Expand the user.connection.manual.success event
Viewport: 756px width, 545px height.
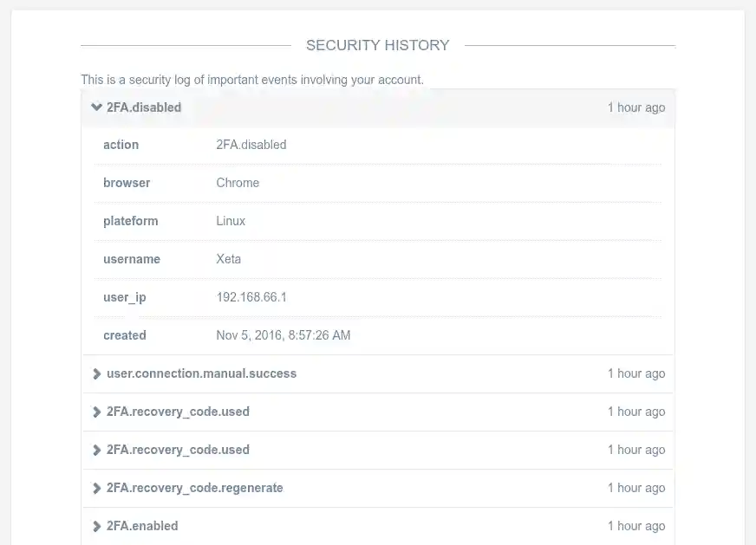200,373
